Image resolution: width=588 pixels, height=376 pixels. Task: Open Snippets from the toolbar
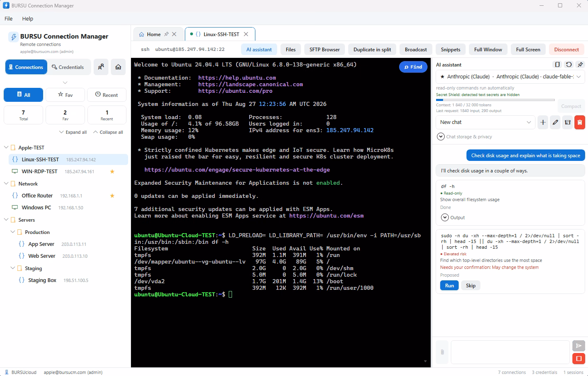450,50
